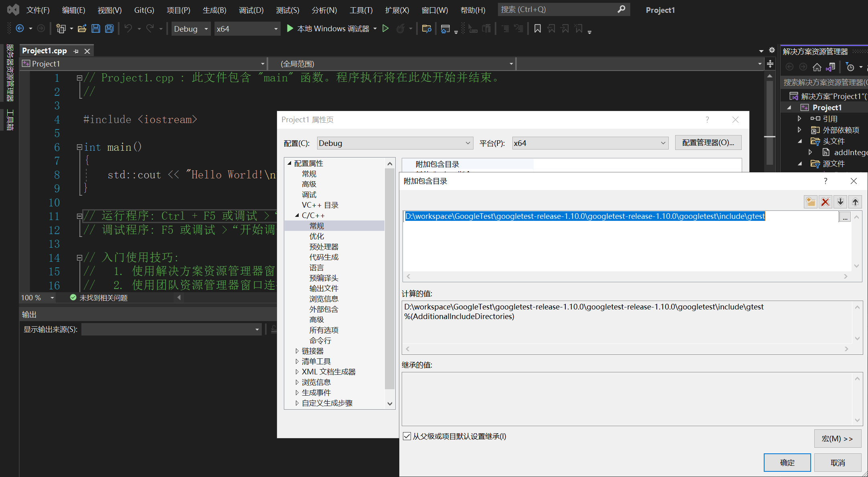Open the 文件(F) menu

point(38,10)
